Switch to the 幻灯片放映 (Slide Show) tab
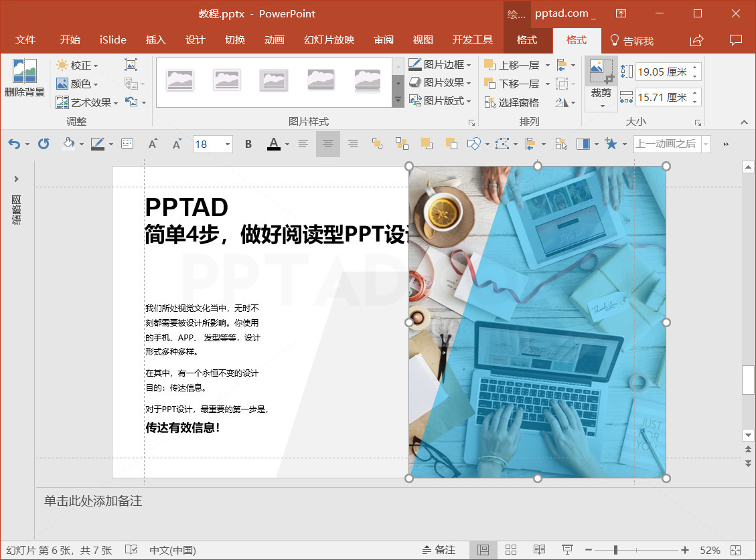Viewport: 756px width, 560px height. click(x=329, y=40)
